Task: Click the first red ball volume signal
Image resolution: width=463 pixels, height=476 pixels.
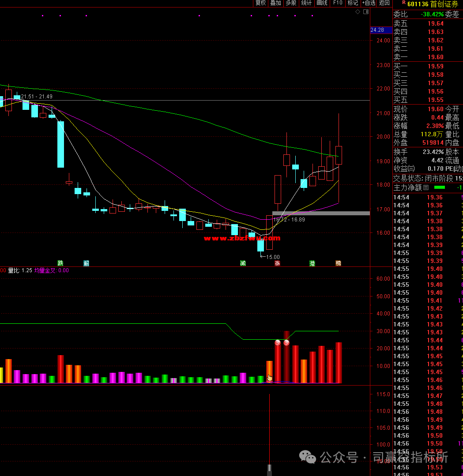Action: (x=278, y=343)
